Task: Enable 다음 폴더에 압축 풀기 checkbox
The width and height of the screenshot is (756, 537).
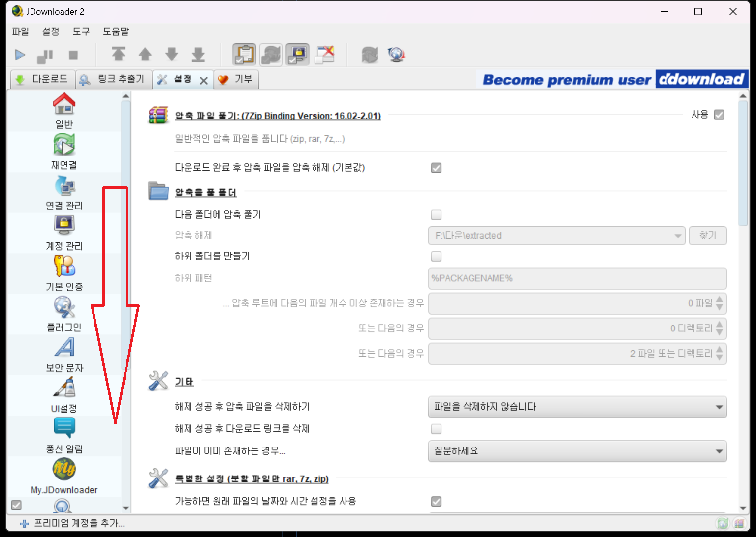Action: (x=436, y=215)
